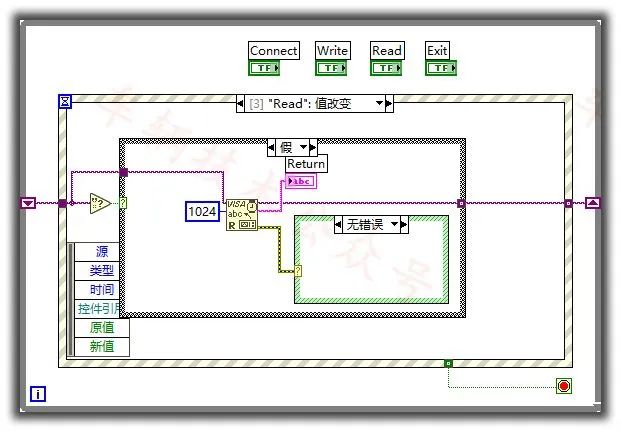Click the event structure right output tunnel

568,203
